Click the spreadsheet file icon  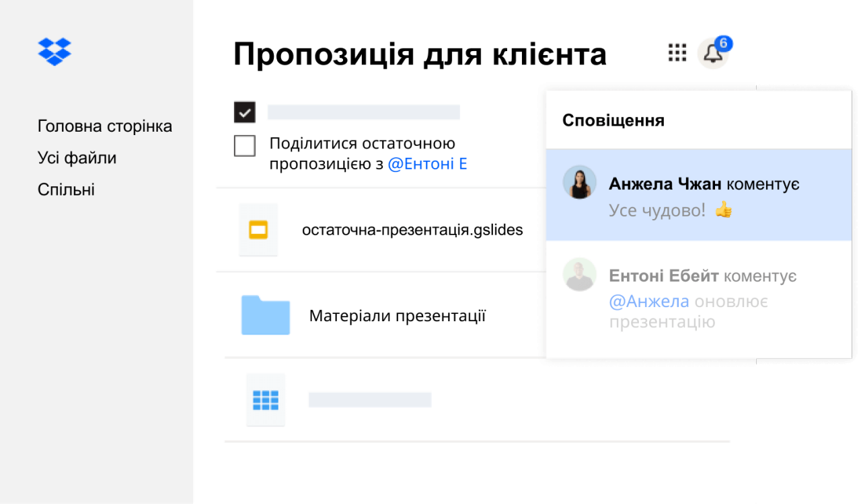[x=265, y=399]
